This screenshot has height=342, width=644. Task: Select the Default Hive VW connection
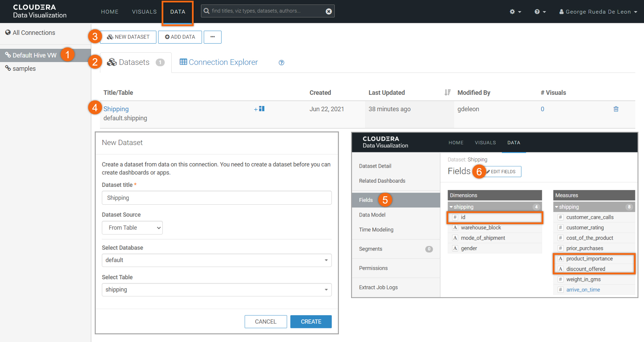click(45, 55)
